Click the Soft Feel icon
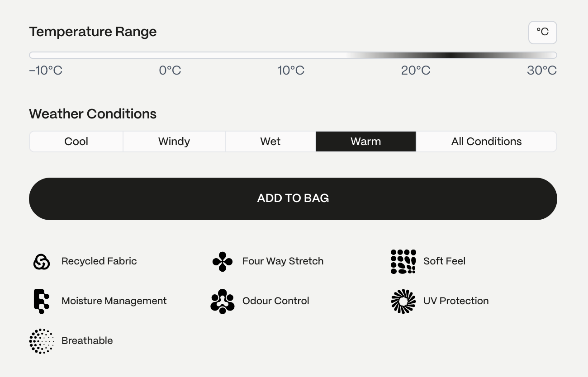Image resolution: width=588 pixels, height=377 pixels. click(403, 261)
